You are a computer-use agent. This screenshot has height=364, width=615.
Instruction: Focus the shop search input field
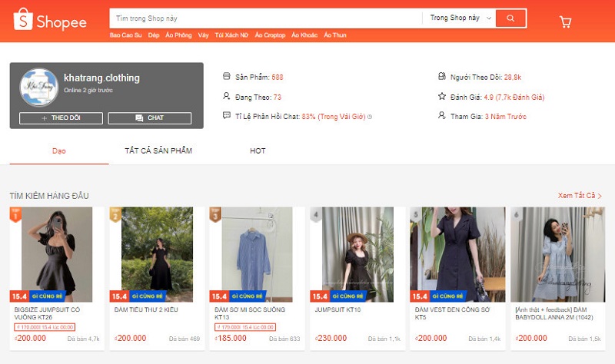265,18
